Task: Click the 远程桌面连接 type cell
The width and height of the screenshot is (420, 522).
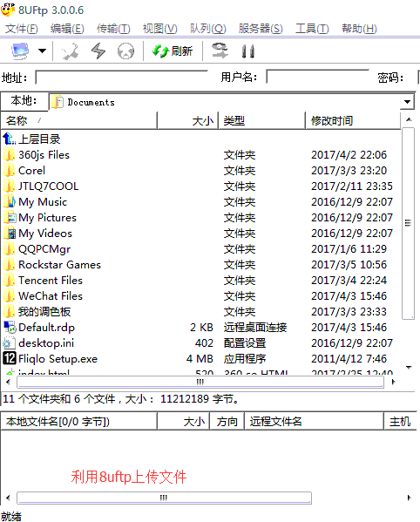Action: [x=255, y=328]
